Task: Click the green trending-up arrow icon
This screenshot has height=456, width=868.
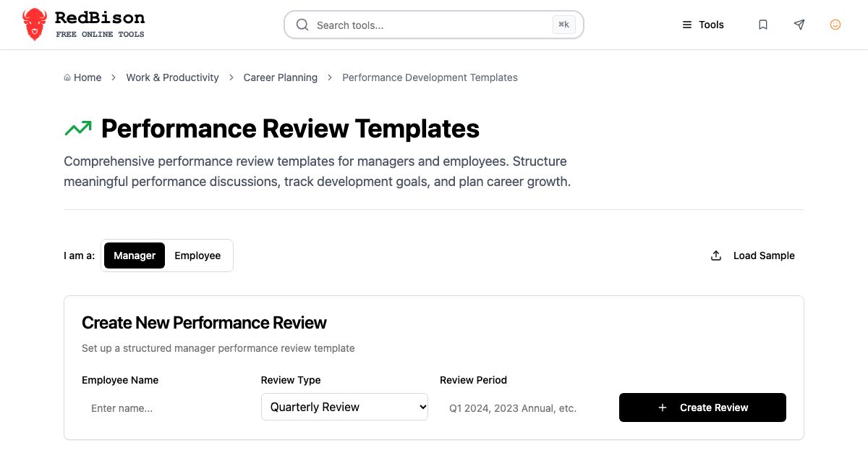Action: click(78, 129)
